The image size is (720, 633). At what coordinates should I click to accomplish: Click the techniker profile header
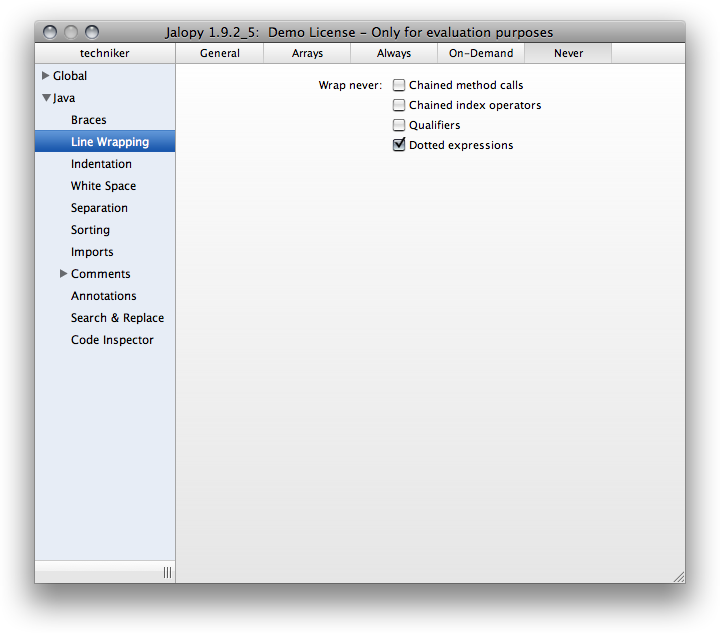[x=105, y=53]
